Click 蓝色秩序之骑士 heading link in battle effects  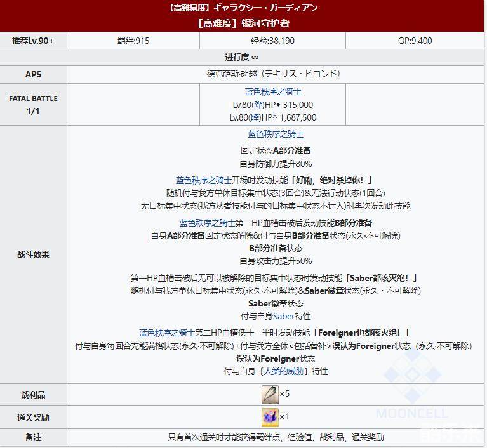click(x=276, y=135)
